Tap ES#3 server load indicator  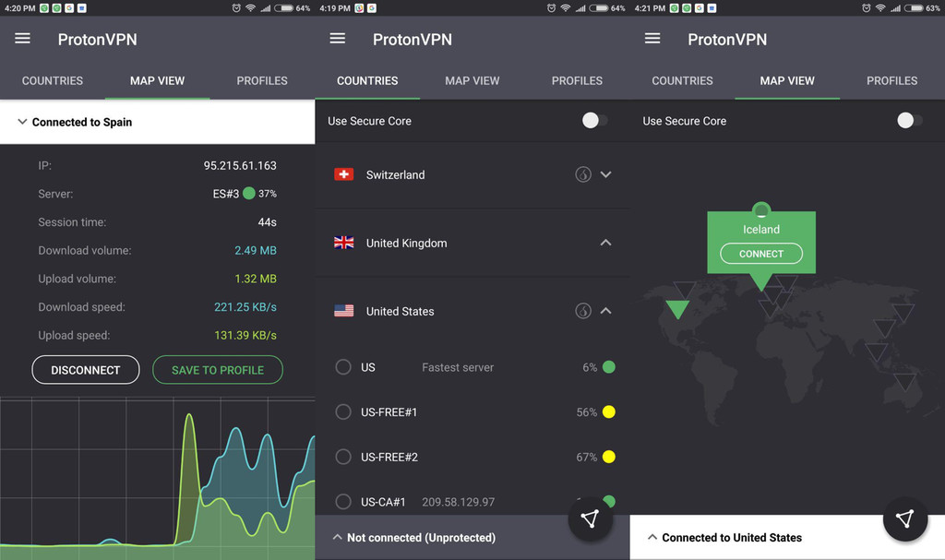(249, 194)
